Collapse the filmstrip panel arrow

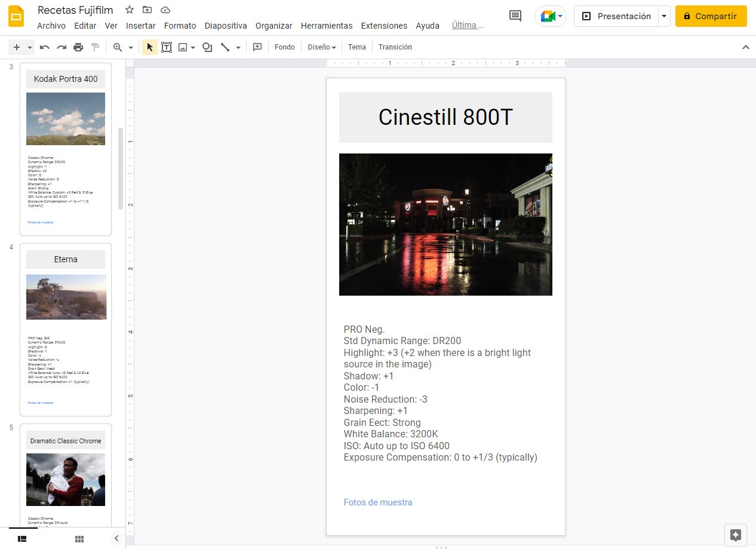[x=116, y=538]
